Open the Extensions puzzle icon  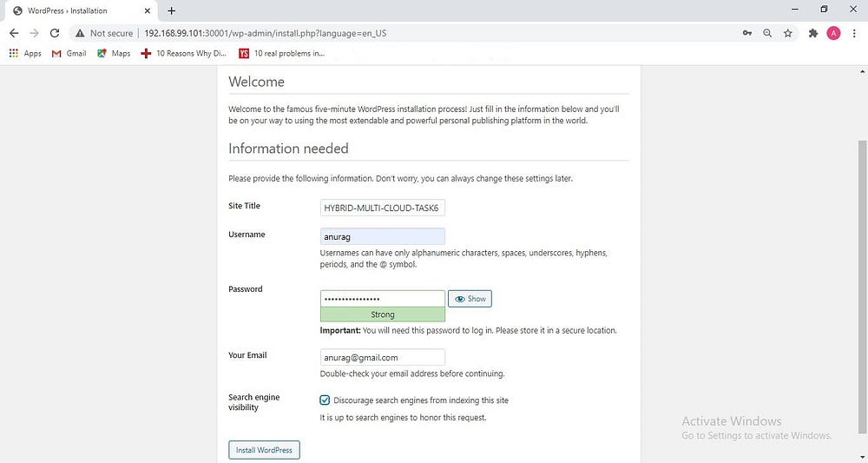(x=813, y=33)
